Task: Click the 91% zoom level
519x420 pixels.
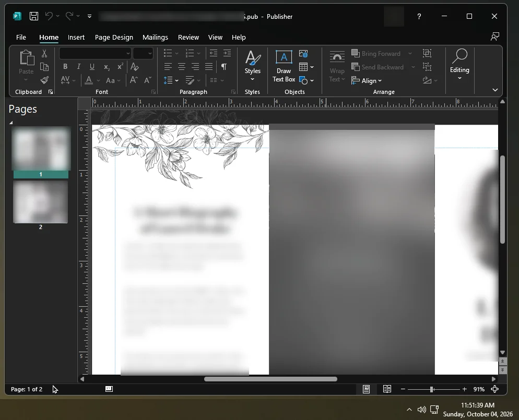Action: point(479,389)
